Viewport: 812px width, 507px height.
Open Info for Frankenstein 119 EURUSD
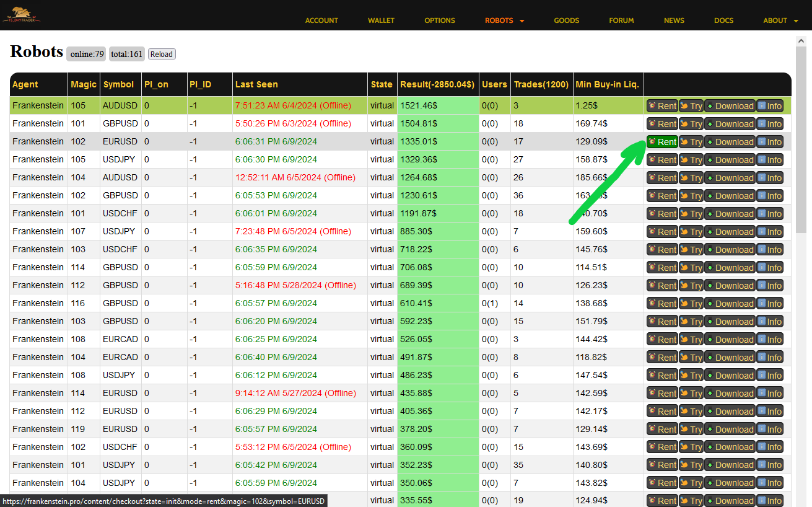pos(770,430)
